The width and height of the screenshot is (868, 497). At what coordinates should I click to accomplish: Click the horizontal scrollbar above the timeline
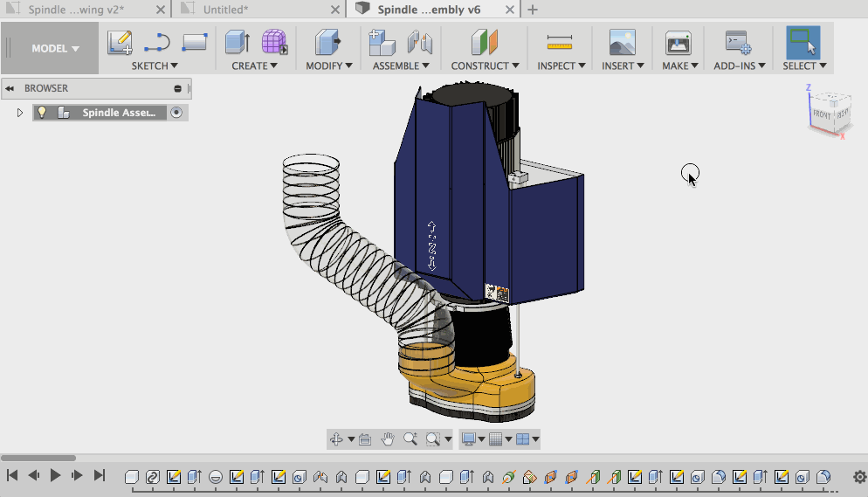click(x=38, y=458)
